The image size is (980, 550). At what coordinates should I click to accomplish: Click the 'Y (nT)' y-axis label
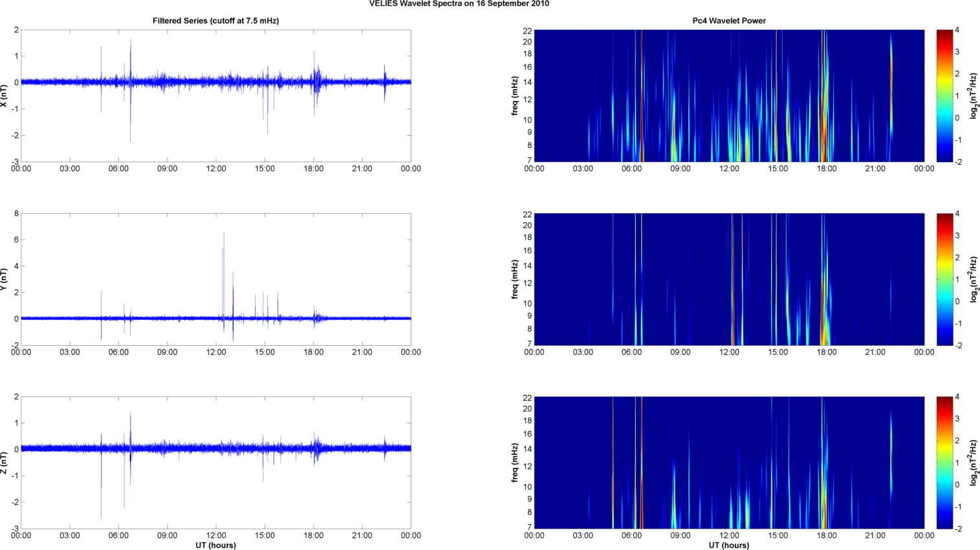click(x=5, y=279)
